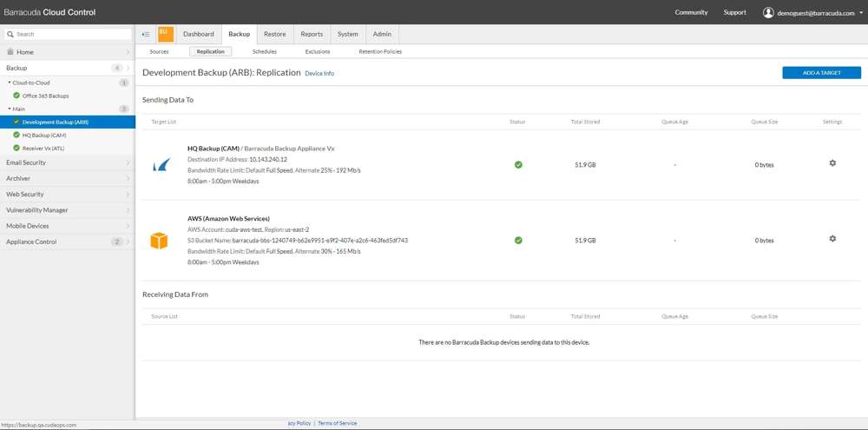Click green check beside HQ Backup (CAM) in sidebar
Screen dimensions: 868x430
pos(16,135)
